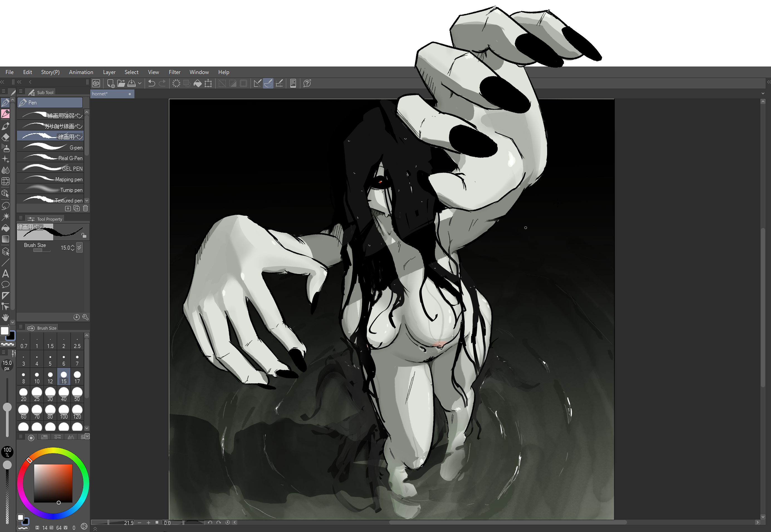The image size is (771, 532).
Task: Choose the G-pen sub tool
Action: click(51, 147)
